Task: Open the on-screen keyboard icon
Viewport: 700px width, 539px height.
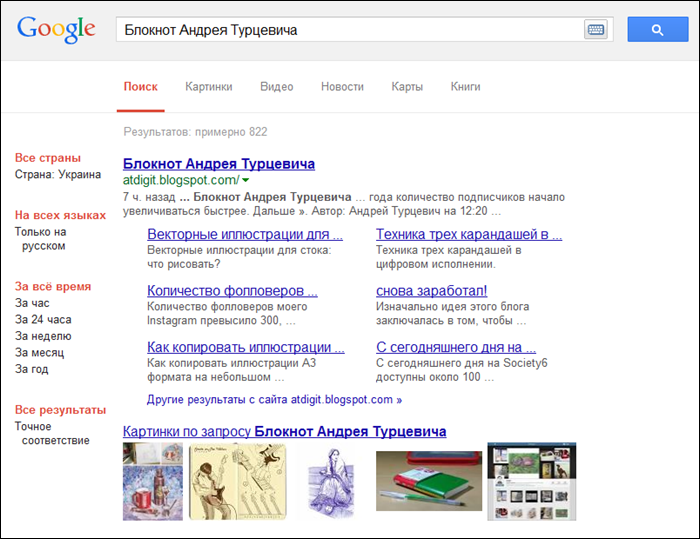Action: (596, 30)
